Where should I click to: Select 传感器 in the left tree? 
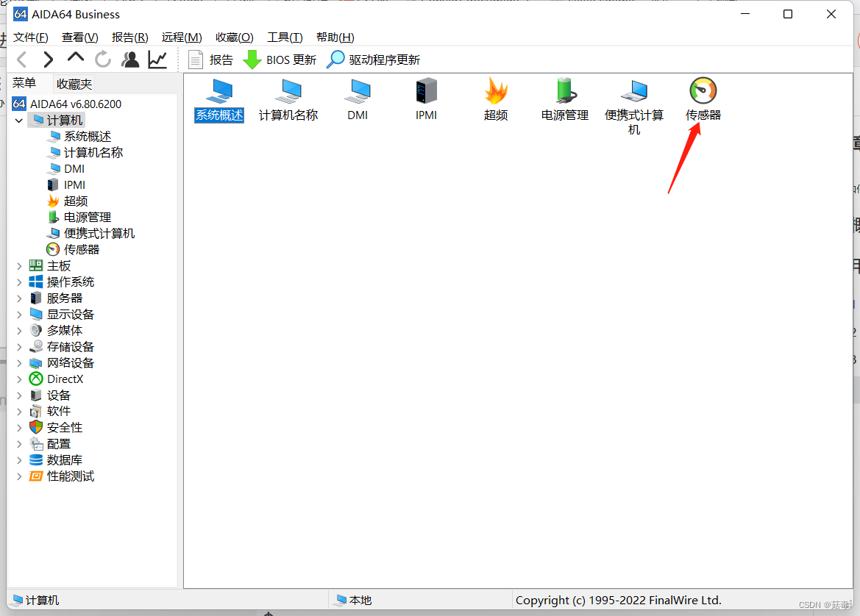(x=74, y=249)
